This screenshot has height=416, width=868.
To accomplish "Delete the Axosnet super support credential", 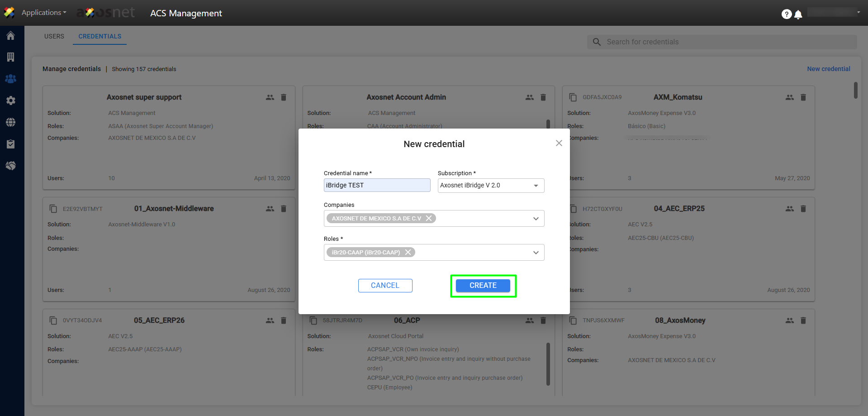I will (284, 97).
